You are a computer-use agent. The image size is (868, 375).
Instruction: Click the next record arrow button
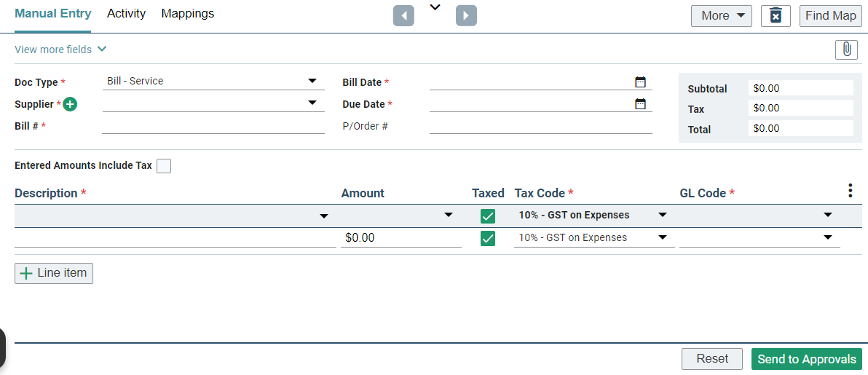(x=466, y=15)
